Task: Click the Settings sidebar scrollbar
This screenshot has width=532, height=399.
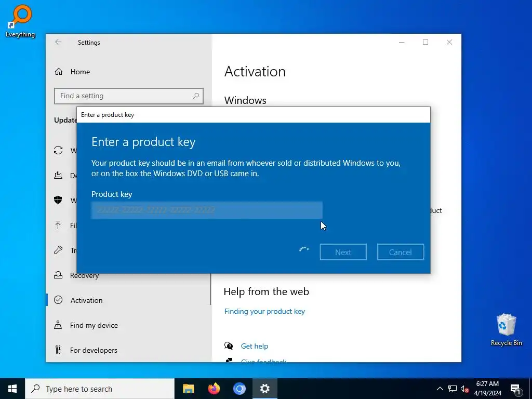Action: click(x=210, y=290)
